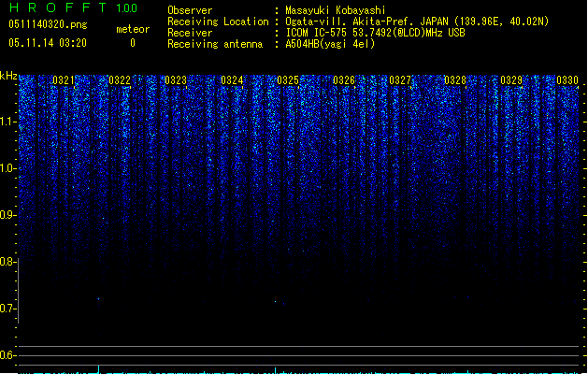Click the meteor count value 0

click(x=133, y=43)
